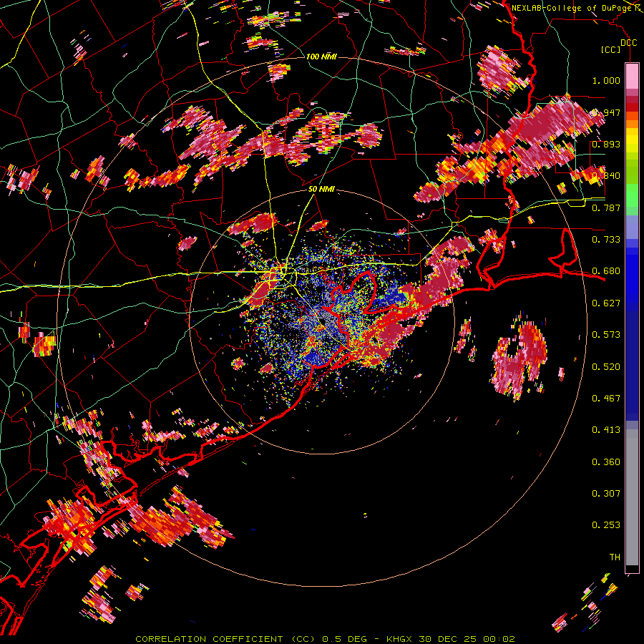Click the 0.733 scale value
This screenshot has height=644, width=644.
tap(606, 240)
